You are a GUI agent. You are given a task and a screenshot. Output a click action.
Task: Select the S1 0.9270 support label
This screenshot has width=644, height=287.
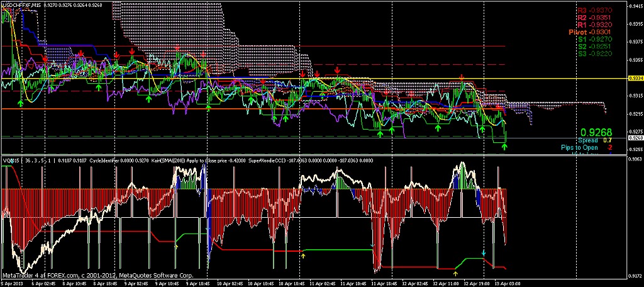593,39
